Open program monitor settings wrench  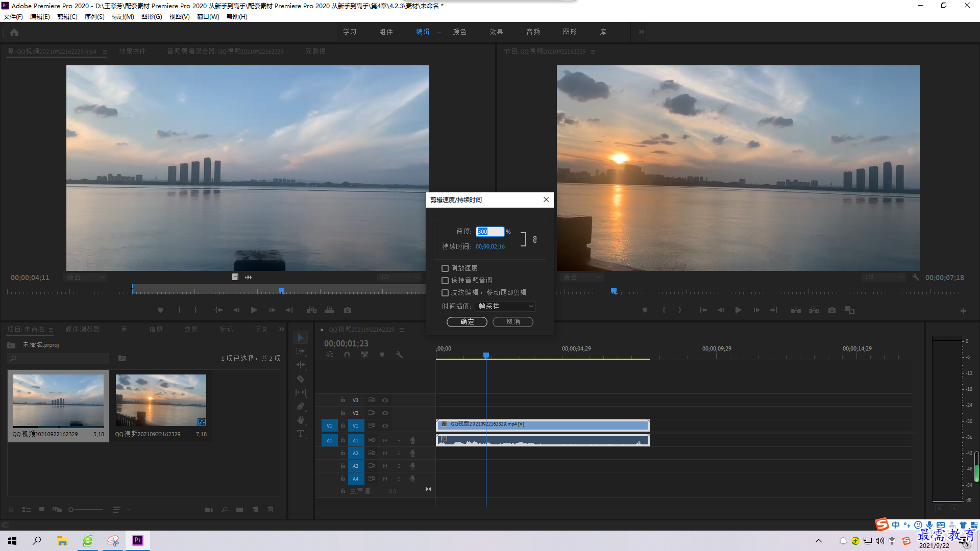click(916, 278)
